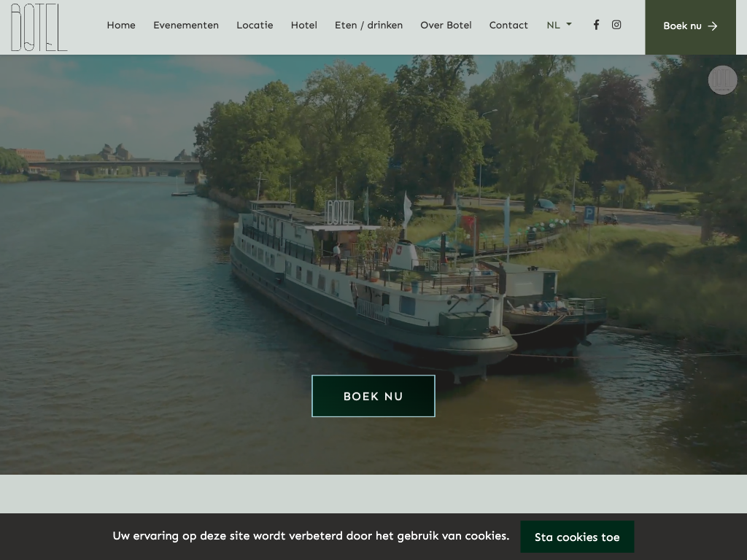Image resolution: width=747 pixels, height=560 pixels.
Task: Open the Over Botel menu item
Action: point(446,25)
